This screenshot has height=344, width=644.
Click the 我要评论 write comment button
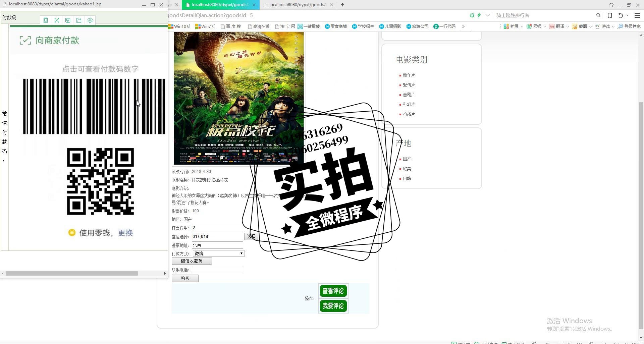333,306
